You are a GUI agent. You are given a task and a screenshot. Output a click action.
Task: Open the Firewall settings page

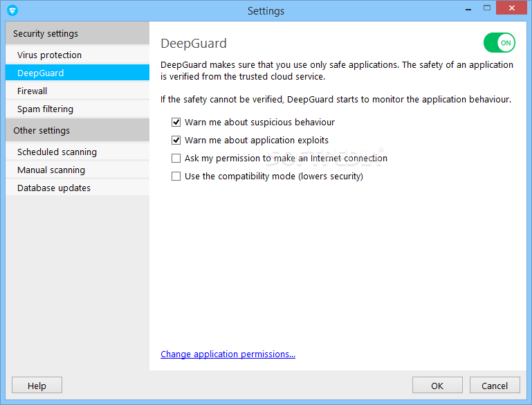pos(77,91)
